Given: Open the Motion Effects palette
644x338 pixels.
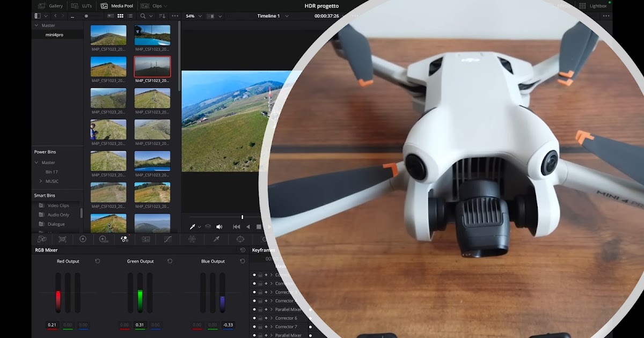Looking at the screenshot, I should coord(145,239).
